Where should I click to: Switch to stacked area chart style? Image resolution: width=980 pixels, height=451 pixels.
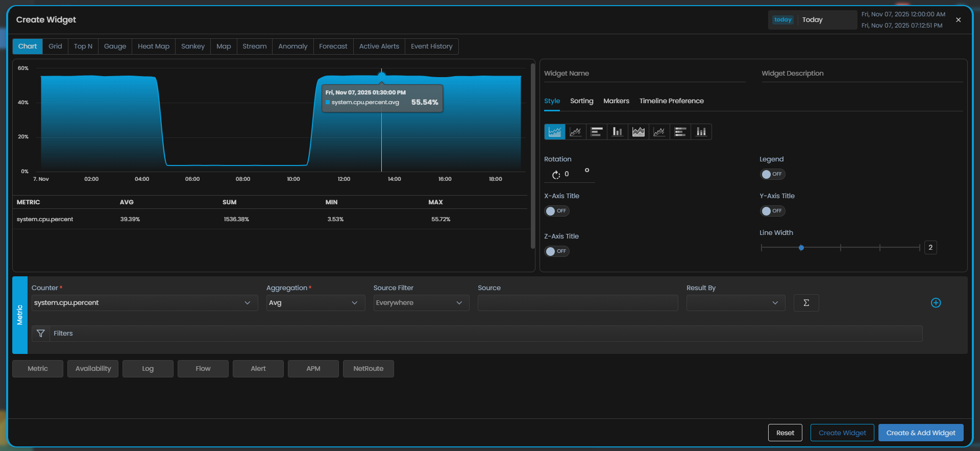tap(639, 132)
